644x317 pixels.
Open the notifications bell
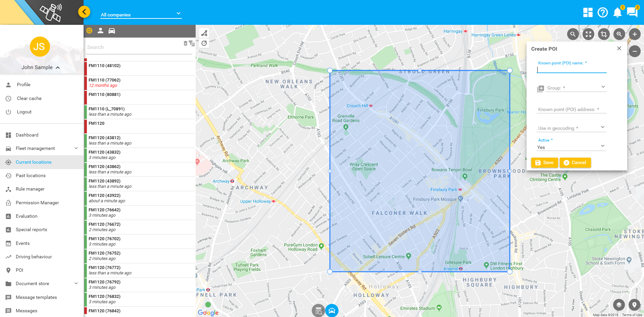tap(617, 13)
